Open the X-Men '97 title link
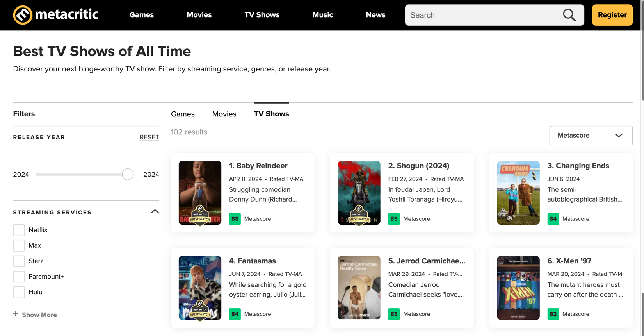644x336 pixels. coord(569,261)
